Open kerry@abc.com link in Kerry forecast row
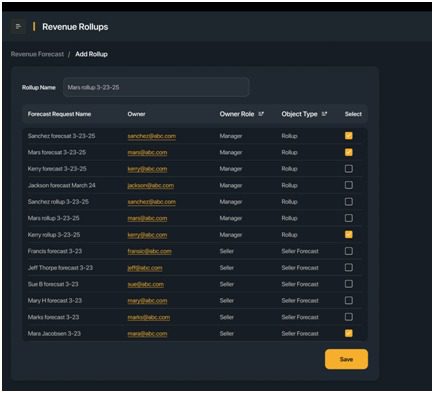 (147, 169)
